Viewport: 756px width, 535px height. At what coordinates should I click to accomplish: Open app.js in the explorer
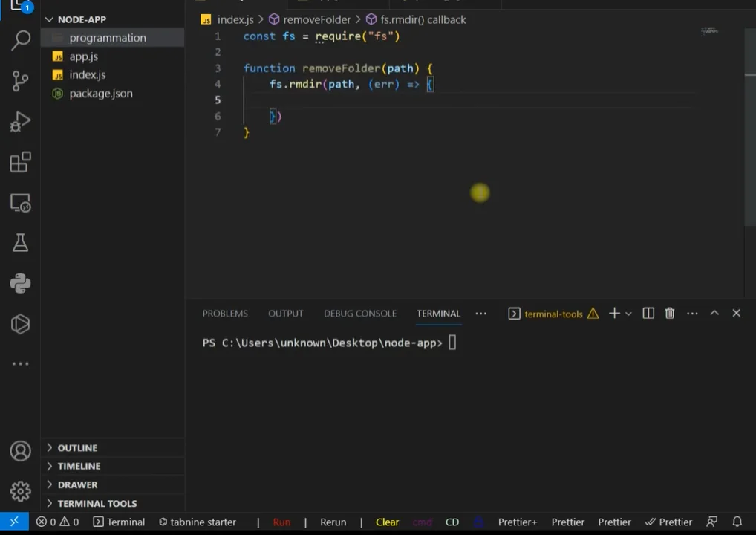[x=112, y=56]
